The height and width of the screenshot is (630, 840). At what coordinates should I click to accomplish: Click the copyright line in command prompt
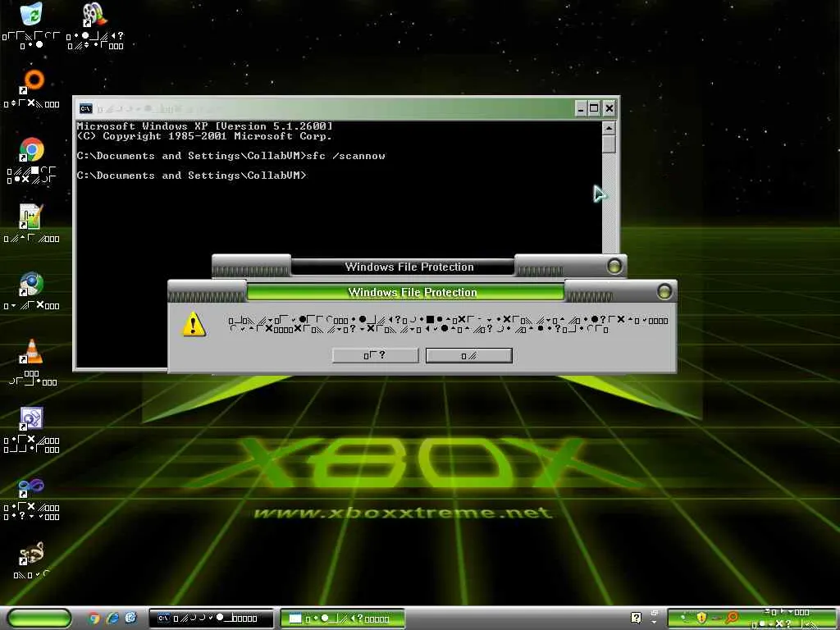point(204,136)
